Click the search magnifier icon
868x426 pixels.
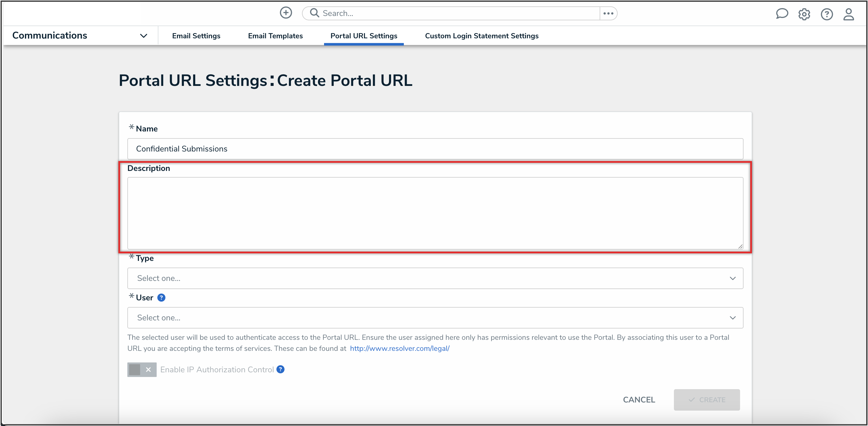pos(314,13)
